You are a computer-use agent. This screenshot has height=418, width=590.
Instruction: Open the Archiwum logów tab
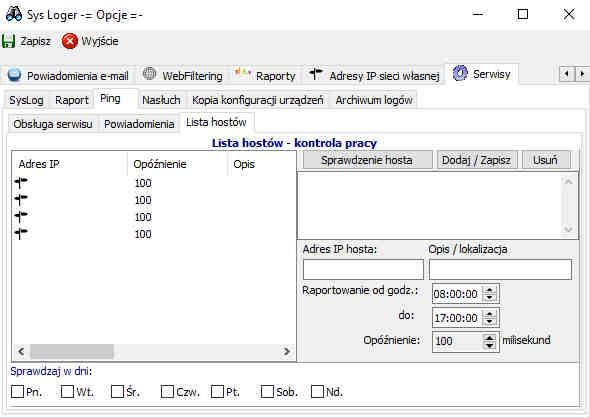[x=374, y=100]
